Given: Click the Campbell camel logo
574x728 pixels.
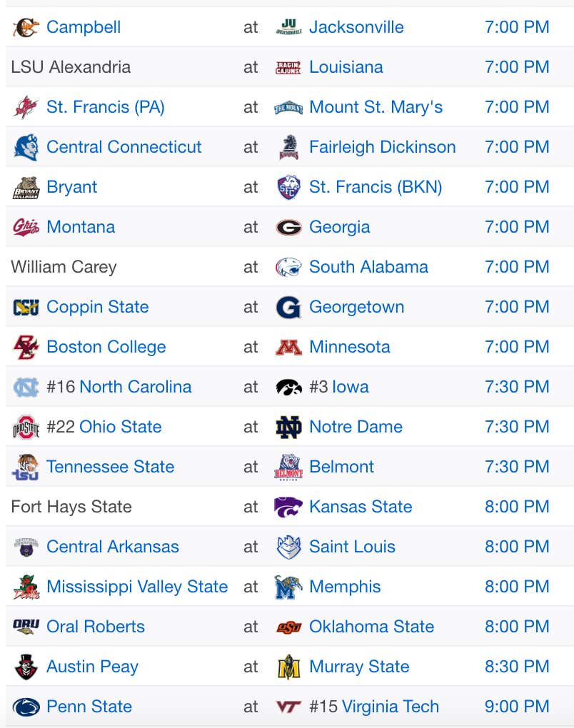Looking at the screenshot, I should (x=26, y=27).
